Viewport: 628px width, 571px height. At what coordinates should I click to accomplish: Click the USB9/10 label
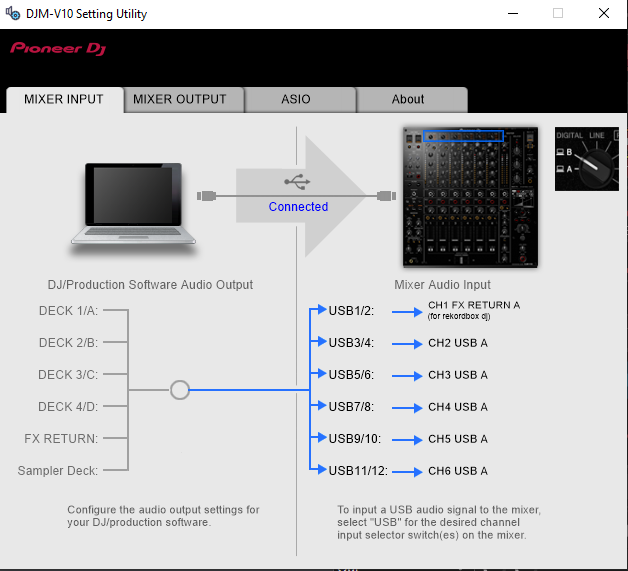click(x=355, y=439)
